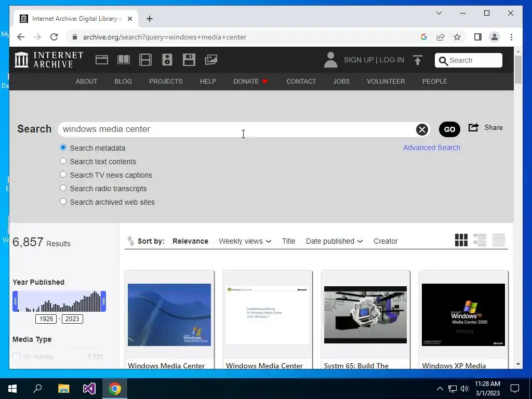Sort results by Creator
Image resolution: width=532 pixels, height=399 pixels.
tap(386, 241)
